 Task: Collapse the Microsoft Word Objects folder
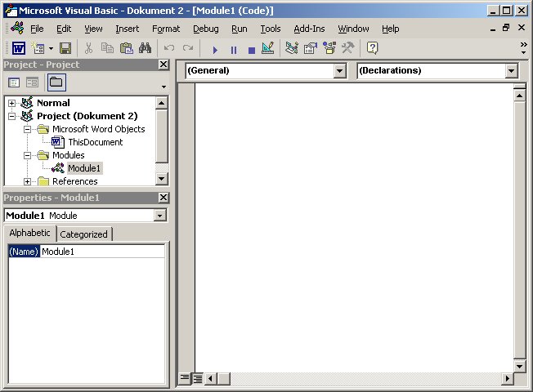click(x=27, y=129)
